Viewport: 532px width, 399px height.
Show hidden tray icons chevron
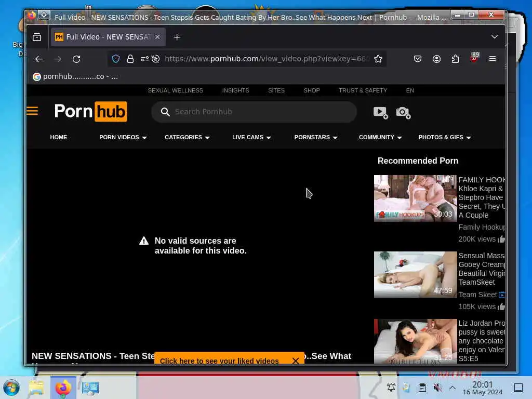(453, 387)
